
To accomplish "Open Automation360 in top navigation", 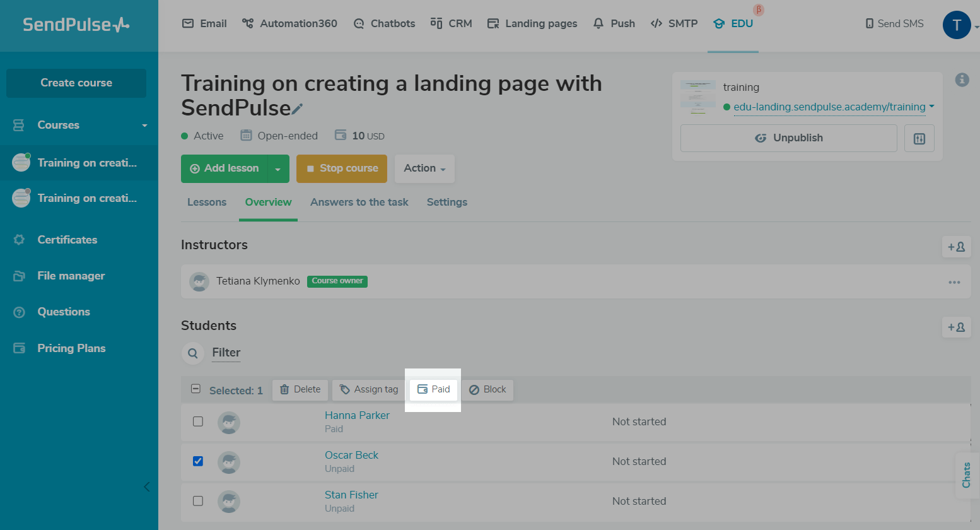I will coord(289,23).
